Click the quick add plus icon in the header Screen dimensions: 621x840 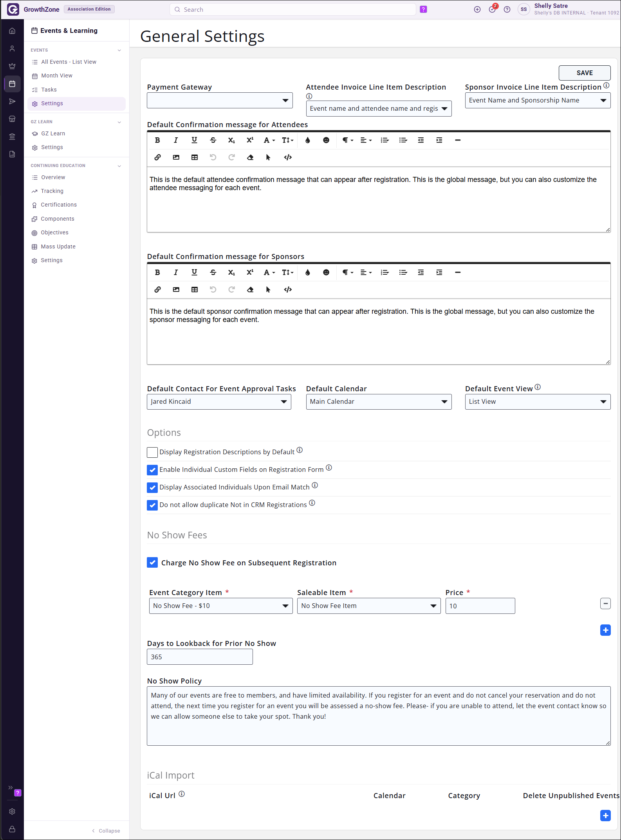[477, 9]
